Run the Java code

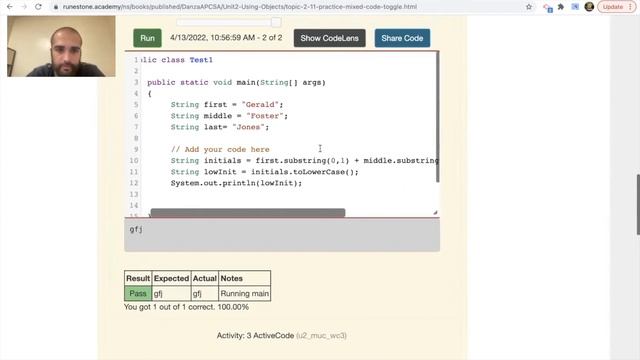click(147, 38)
